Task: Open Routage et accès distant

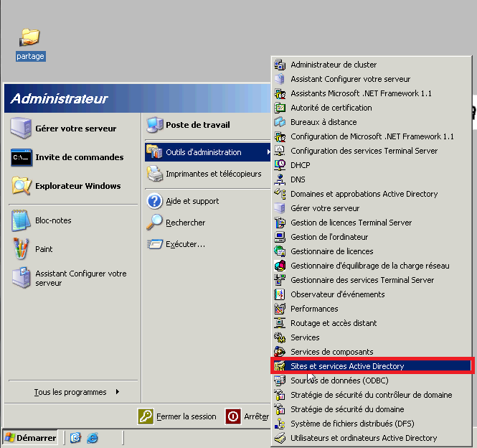Action: coord(372,323)
